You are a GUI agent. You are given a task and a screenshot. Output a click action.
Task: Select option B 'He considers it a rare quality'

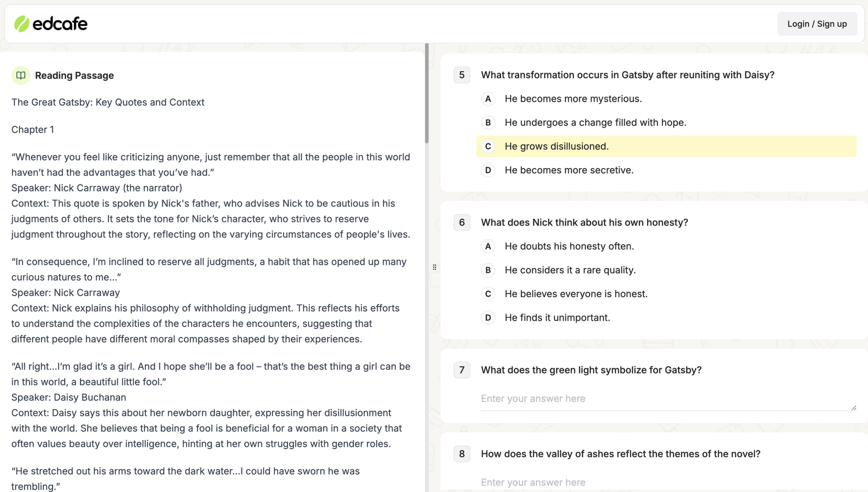point(570,270)
